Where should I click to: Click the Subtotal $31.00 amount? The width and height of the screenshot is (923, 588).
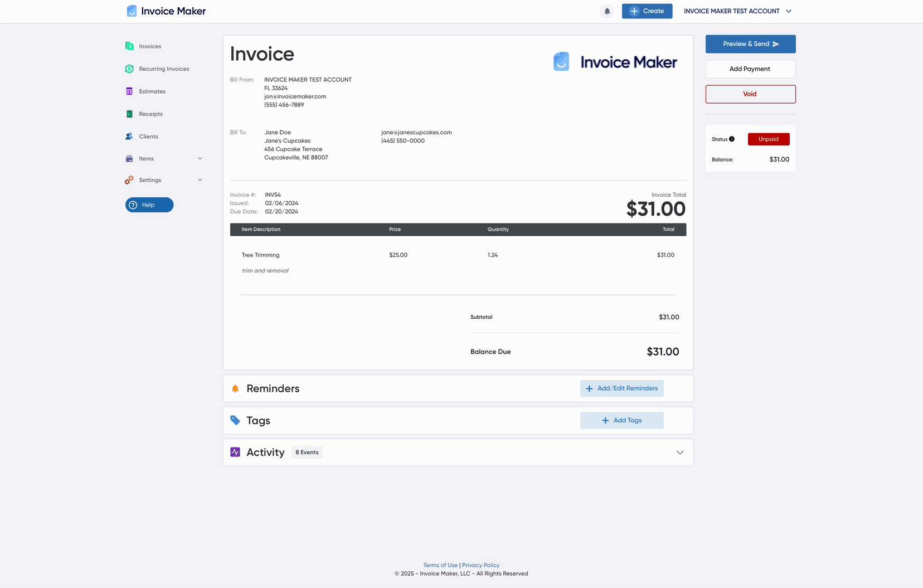[669, 317]
